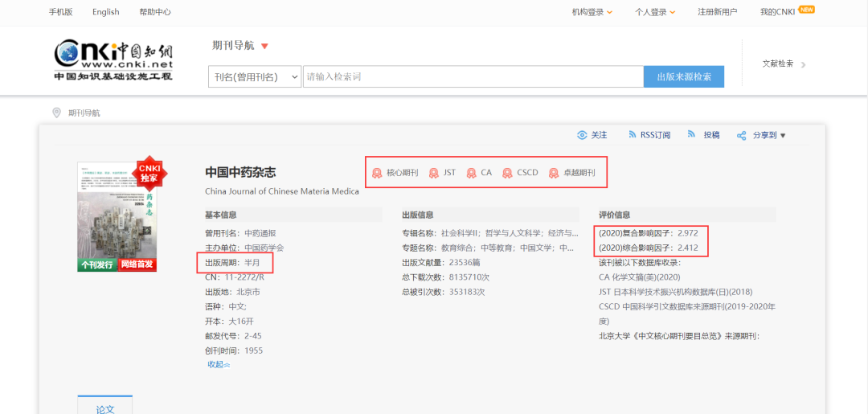The height and width of the screenshot is (414, 868).
Task: Expand the 机构登录 dropdown
Action: pyautogui.click(x=609, y=12)
